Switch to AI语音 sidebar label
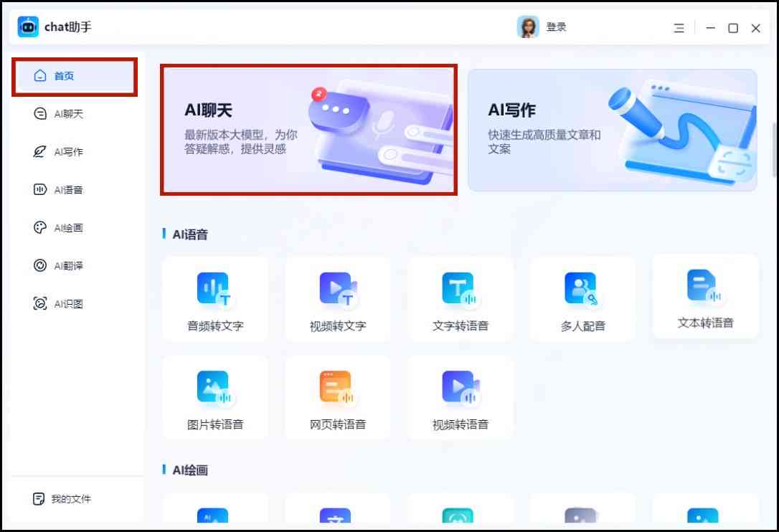The width and height of the screenshot is (779, 532). (69, 190)
